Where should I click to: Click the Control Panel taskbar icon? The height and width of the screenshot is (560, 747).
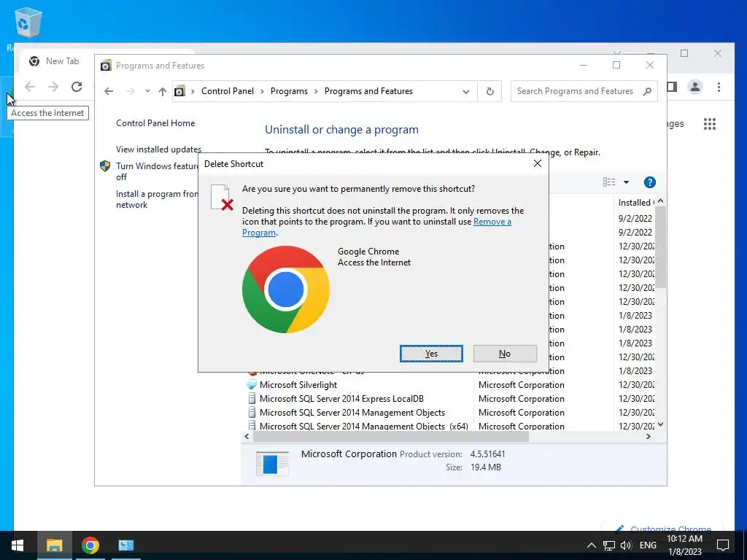pos(125,545)
